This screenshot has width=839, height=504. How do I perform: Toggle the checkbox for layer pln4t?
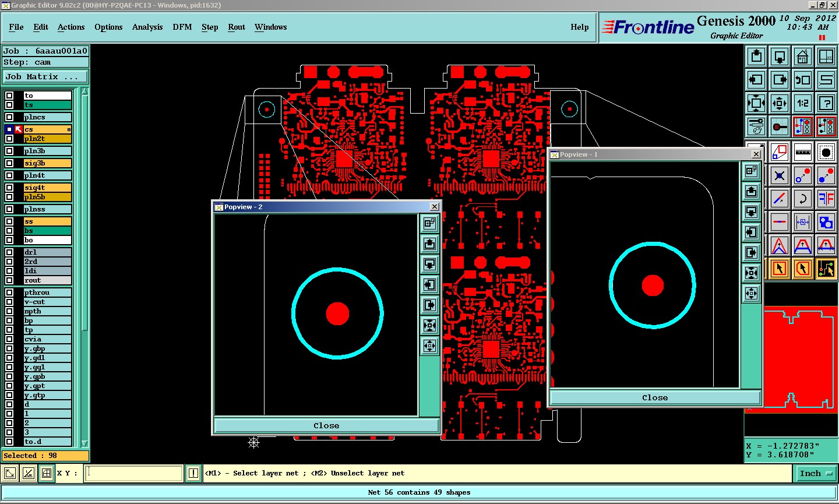[9, 175]
